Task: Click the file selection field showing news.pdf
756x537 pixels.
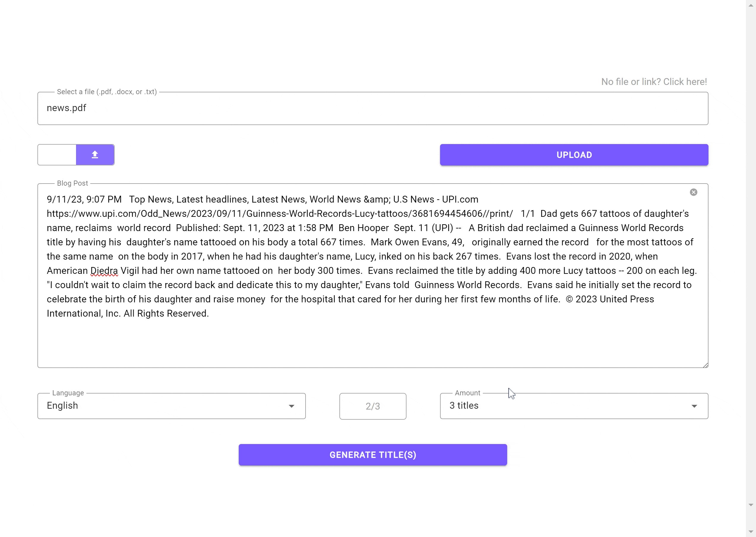Action: point(373,108)
